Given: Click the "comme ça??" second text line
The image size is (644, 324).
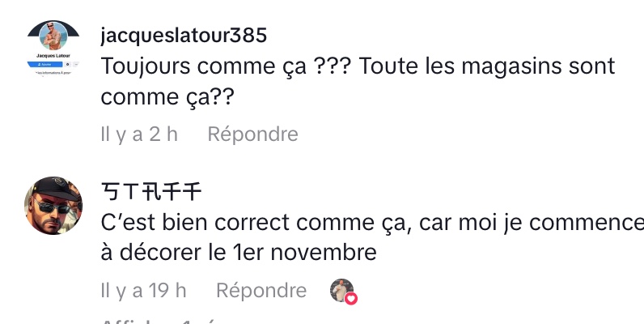Looking at the screenshot, I should click(167, 97).
